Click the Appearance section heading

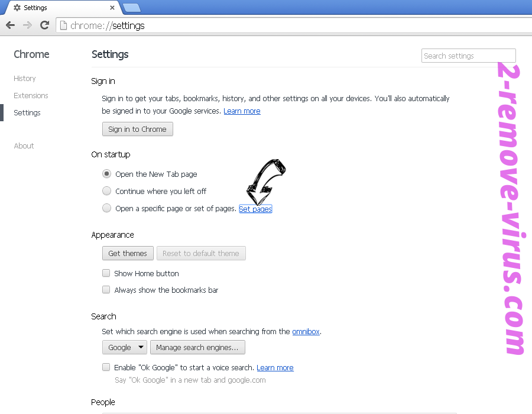112,235
